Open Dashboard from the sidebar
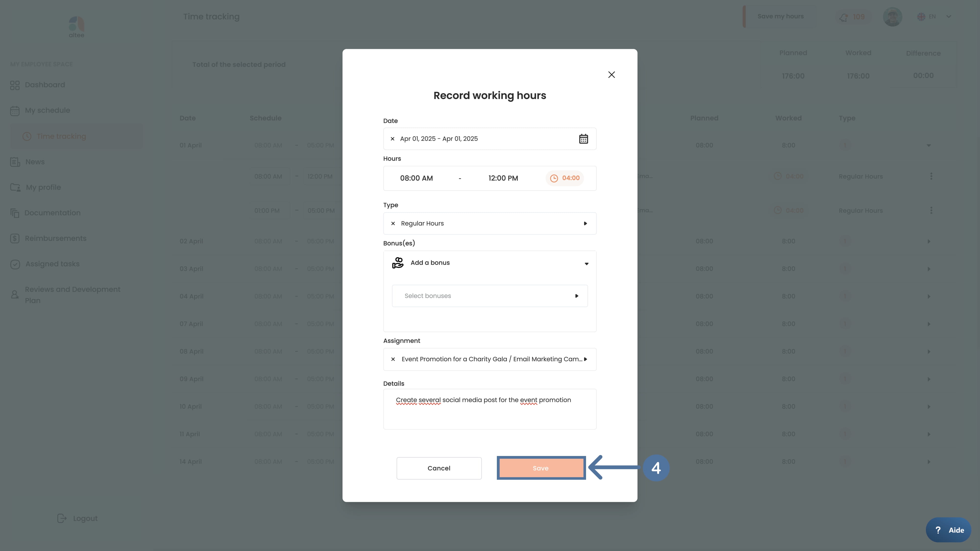980x551 pixels. (x=45, y=85)
